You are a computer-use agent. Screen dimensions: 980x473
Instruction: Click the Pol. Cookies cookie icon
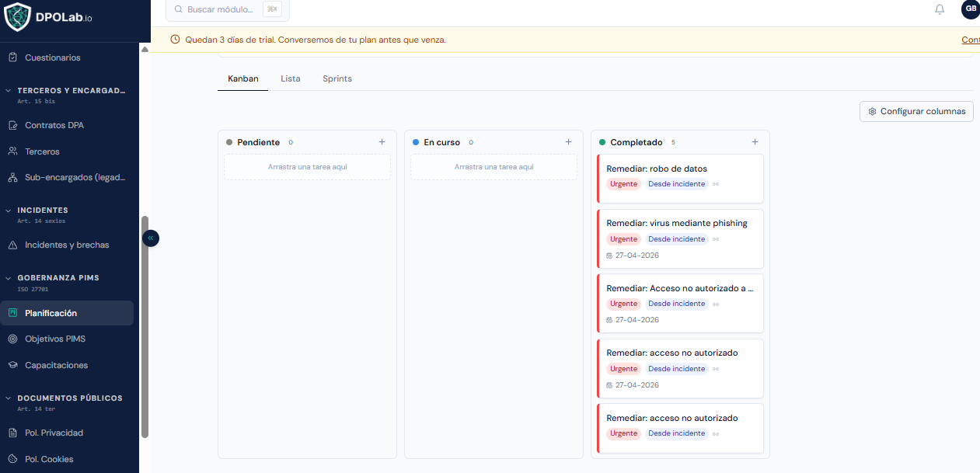12,459
